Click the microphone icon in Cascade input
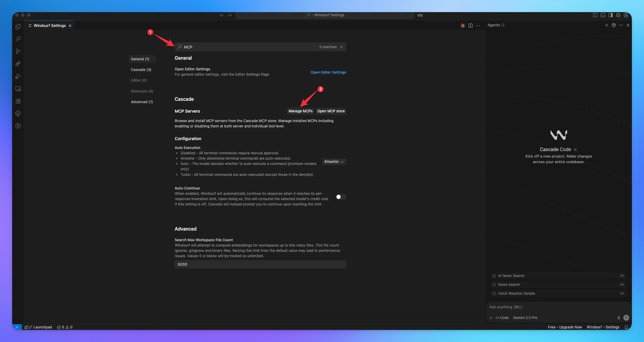The width and height of the screenshot is (644, 342). click(x=619, y=317)
